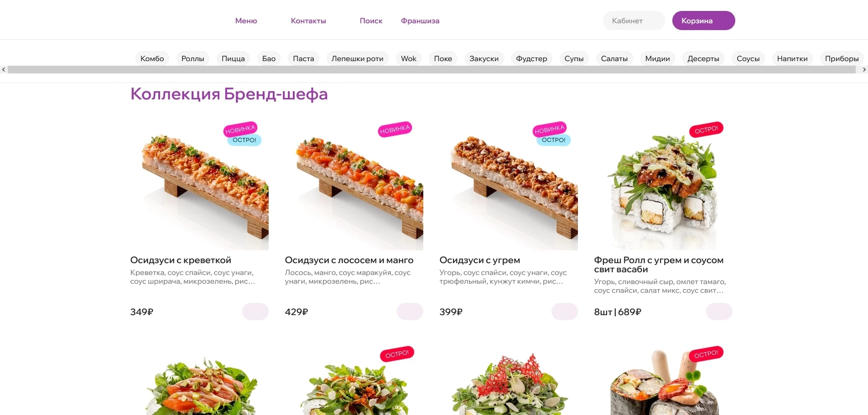This screenshot has width=868, height=415.
Task: Click the horizontal category scrollbar track
Action: 431,70
